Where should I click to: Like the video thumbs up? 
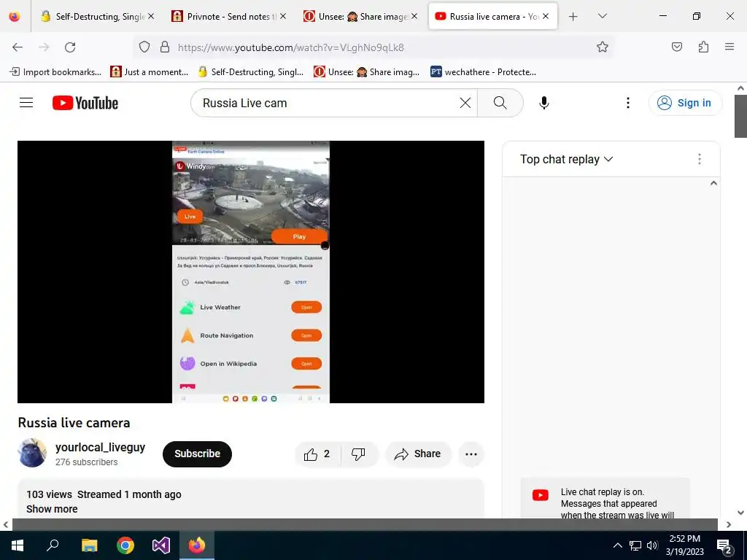tap(317, 454)
